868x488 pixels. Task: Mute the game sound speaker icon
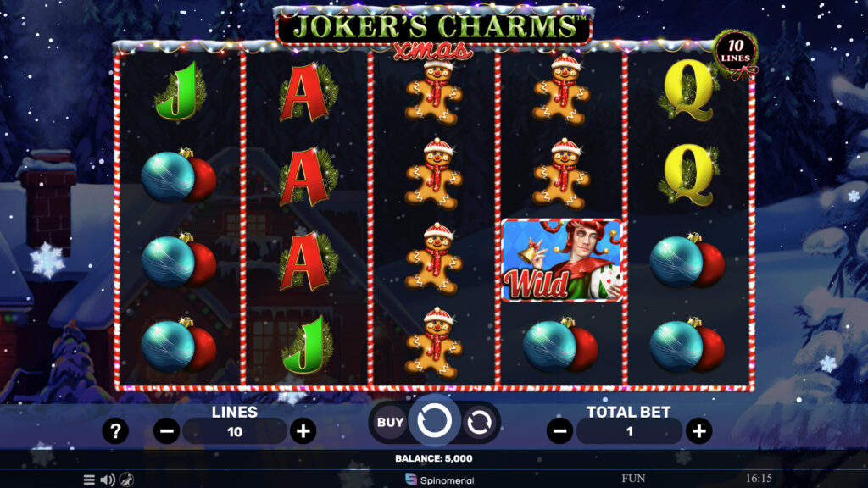coord(108,480)
